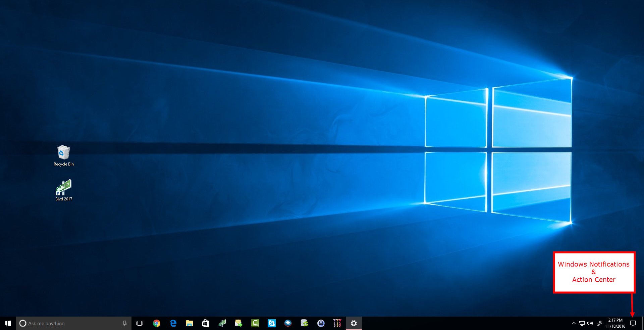Open the Windows Start menu
This screenshot has width=644, height=330.
coord(8,323)
